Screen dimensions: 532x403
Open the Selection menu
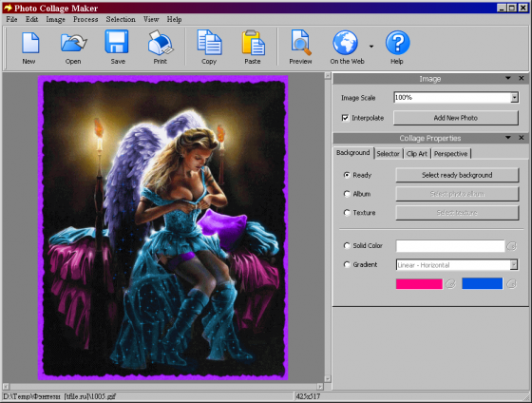click(121, 19)
